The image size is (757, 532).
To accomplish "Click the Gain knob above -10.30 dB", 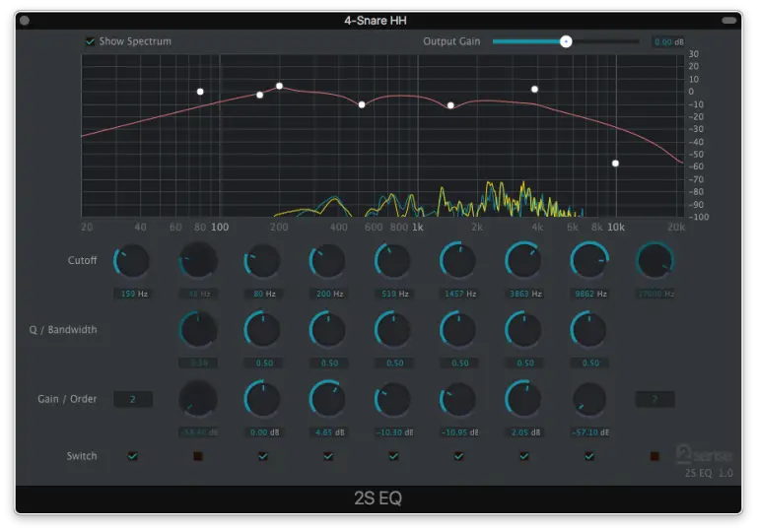I will [x=392, y=400].
